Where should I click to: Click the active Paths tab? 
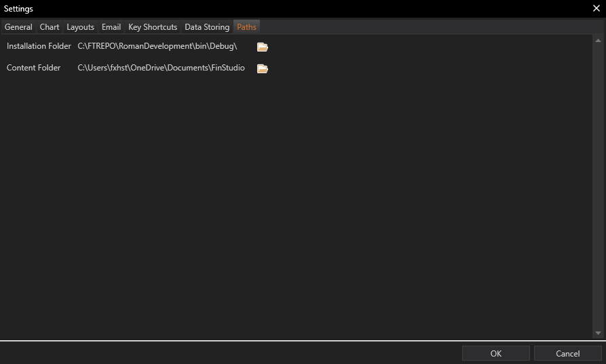pos(246,27)
